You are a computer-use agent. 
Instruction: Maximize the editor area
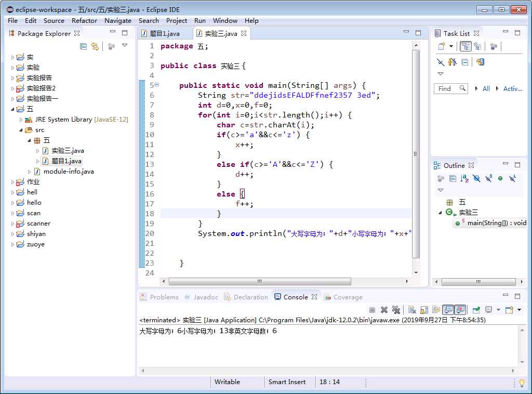[x=418, y=33]
